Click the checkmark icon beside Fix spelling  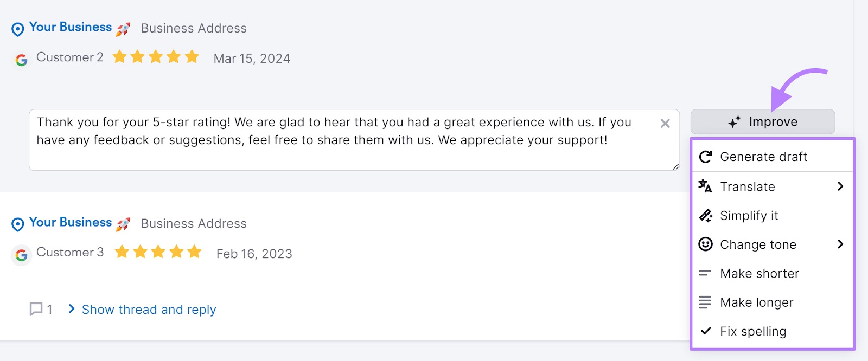[705, 331]
